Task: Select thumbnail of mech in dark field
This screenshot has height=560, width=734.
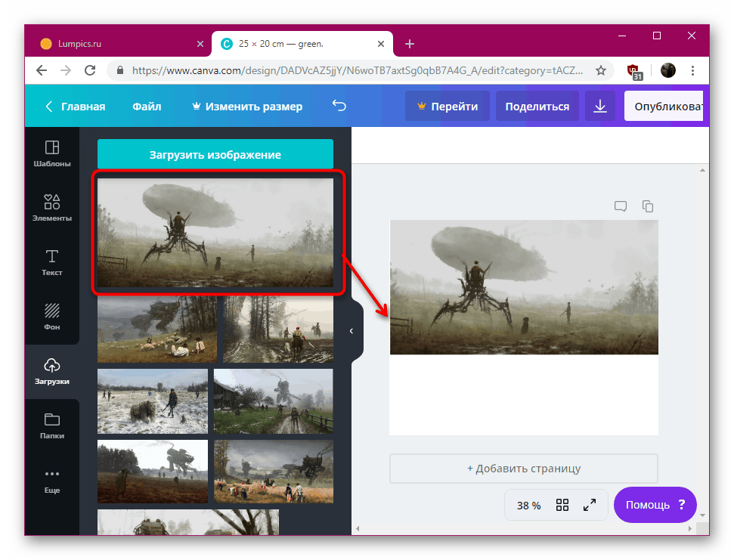Action: click(153, 472)
